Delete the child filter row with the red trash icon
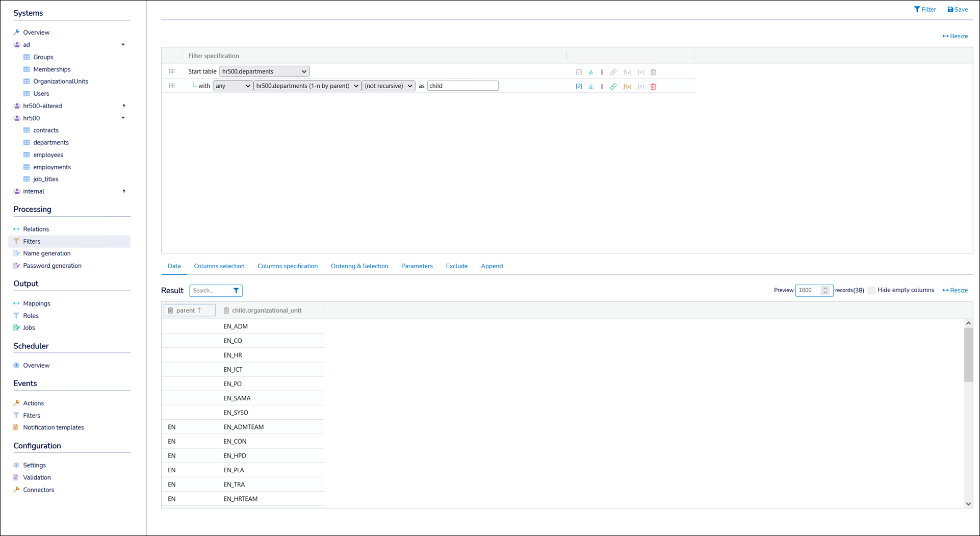 653,87
